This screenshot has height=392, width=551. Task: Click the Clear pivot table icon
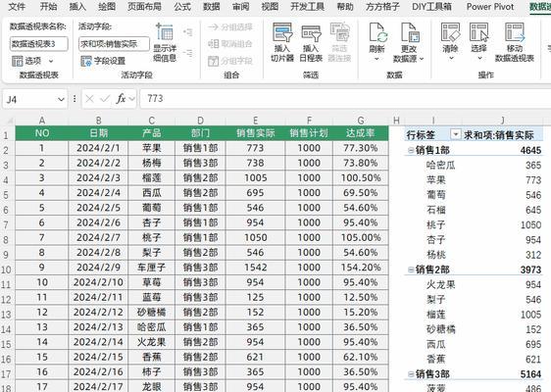coord(450,32)
